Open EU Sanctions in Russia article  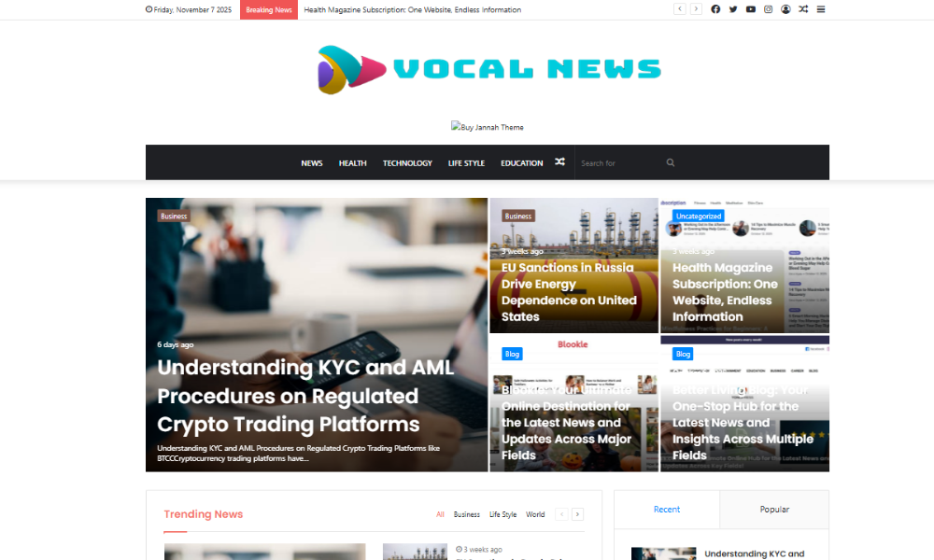pos(569,292)
